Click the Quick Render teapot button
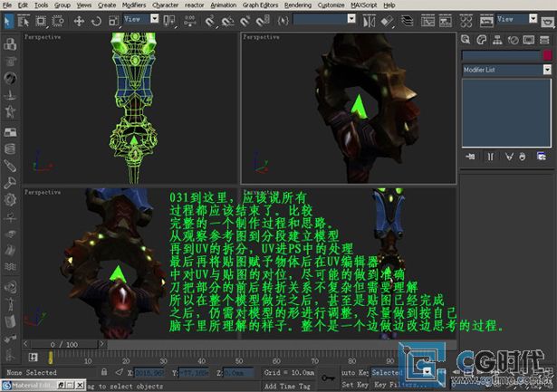557x392 pixels. pyautogui.click(x=548, y=22)
